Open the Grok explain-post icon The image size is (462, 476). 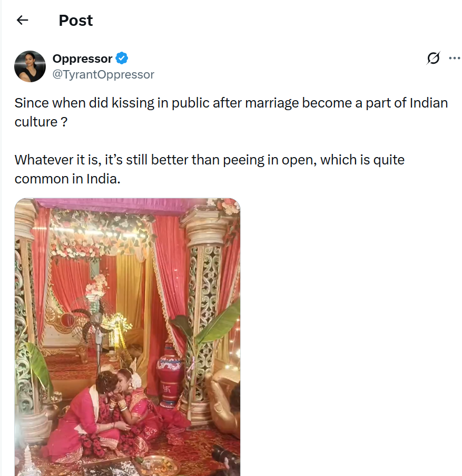click(432, 59)
